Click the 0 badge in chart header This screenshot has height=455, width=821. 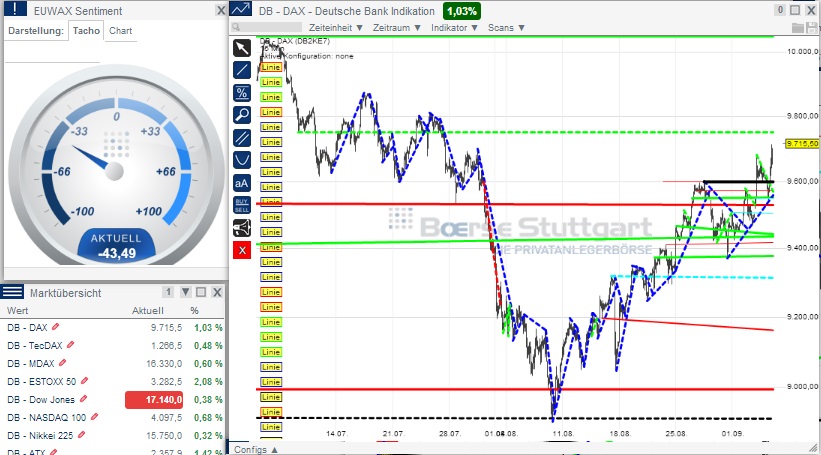(780, 9)
